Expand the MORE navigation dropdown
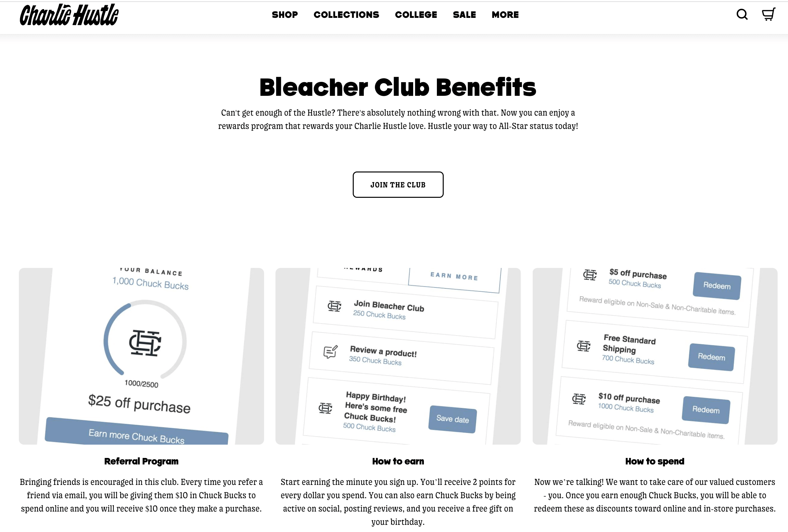Screen dimensions: 788x532 point(505,14)
